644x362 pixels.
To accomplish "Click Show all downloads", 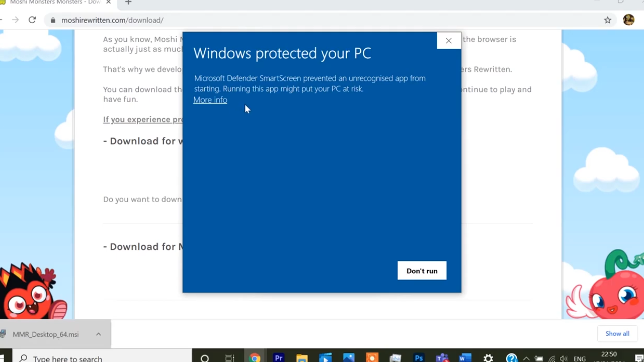I will (x=617, y=333).
